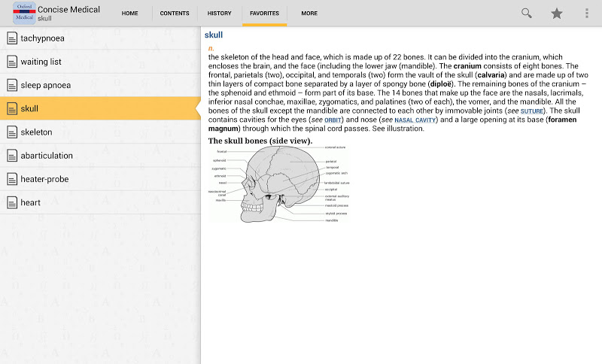Screen dimensions: 602x364
Task: Switch to the HOME tab
Action: 129,13
